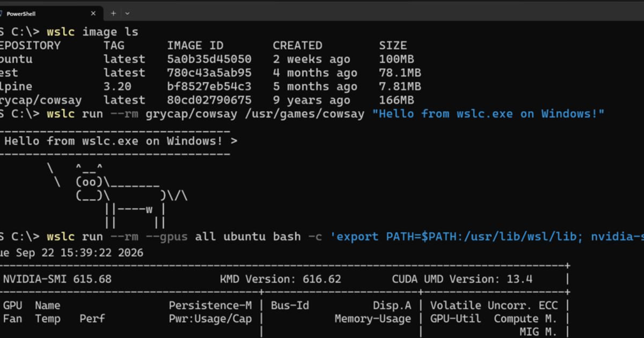The image size is (644, 338).
Task: Click the Bus-Id header
Action: (290, 306)
